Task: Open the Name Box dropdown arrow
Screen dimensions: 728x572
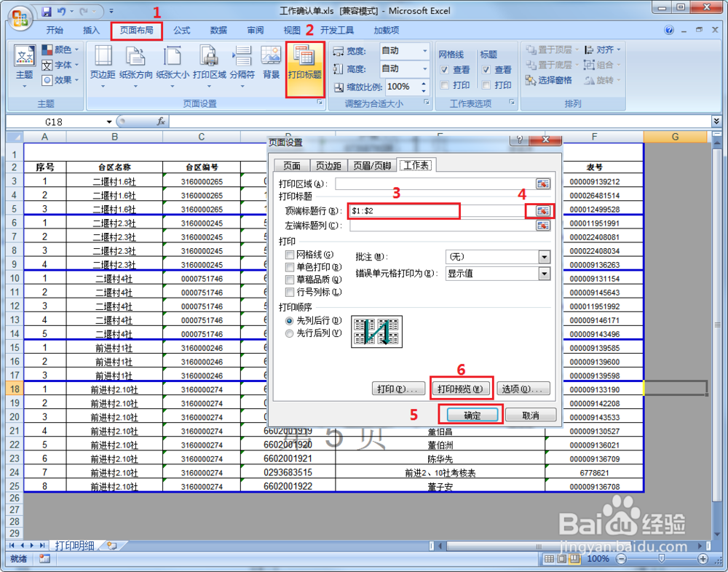Action: (109, 122)
